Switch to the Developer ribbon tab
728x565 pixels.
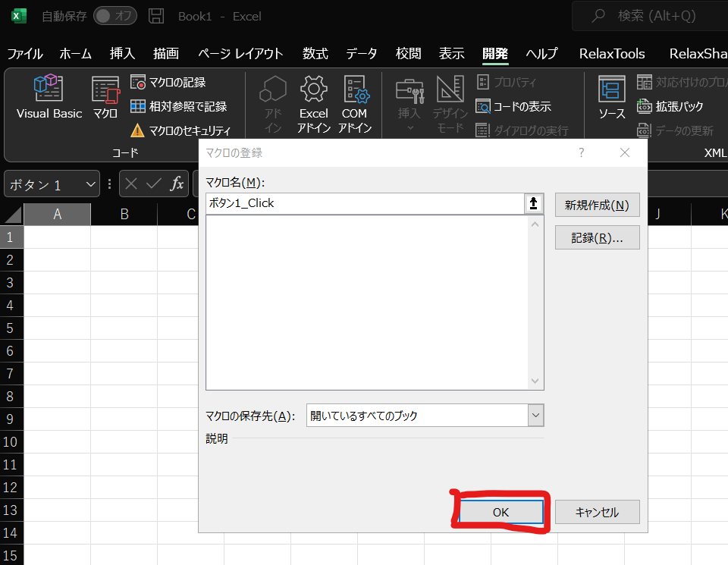[495, 53]
